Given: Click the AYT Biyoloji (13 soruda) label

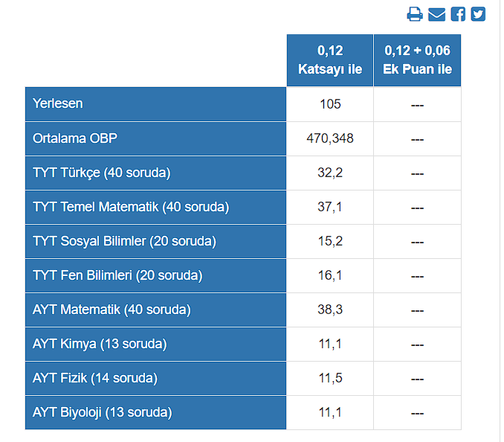Looking at the screenshot, I should (x=102, y=412).
